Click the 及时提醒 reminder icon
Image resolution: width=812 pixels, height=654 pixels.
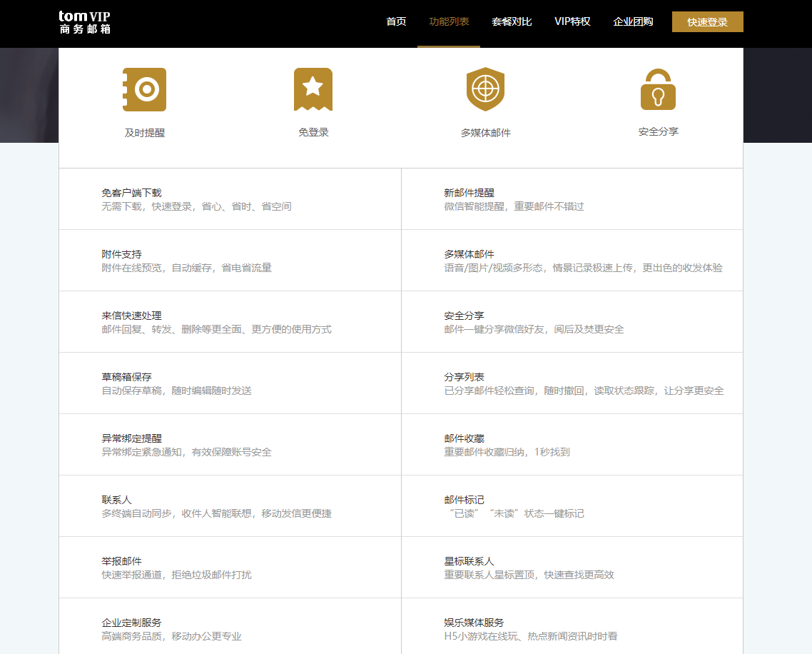[145, 89]
